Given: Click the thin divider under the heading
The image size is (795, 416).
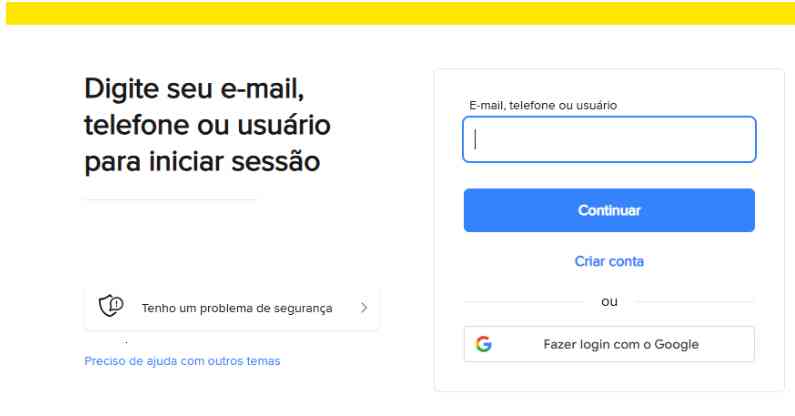Looking at the screenshot, I should click(x=170, y=200).
